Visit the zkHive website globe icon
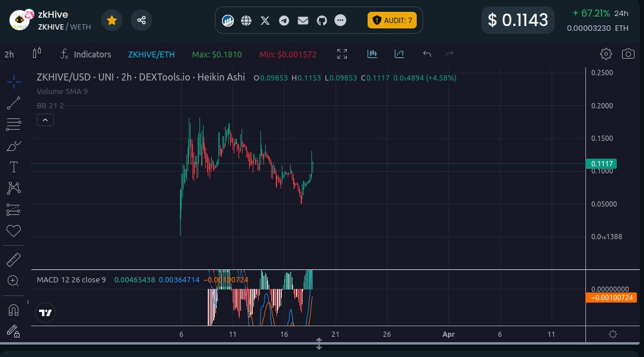The image size is (644, 357). click(246, 20)
